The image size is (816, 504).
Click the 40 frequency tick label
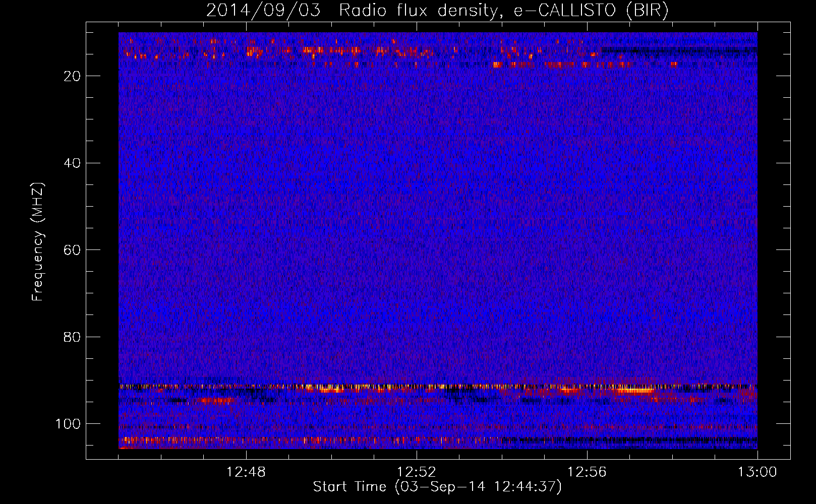[x=73, y=163]
